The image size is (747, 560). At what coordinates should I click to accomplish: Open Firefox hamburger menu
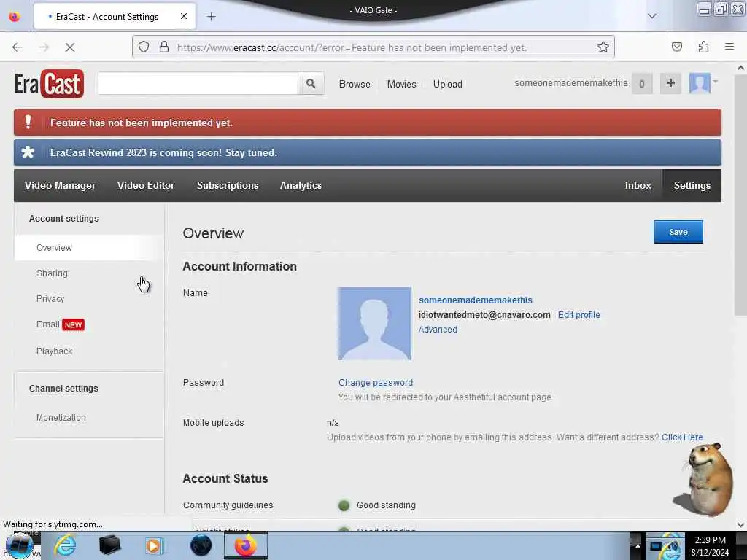(x=729, y=47)
